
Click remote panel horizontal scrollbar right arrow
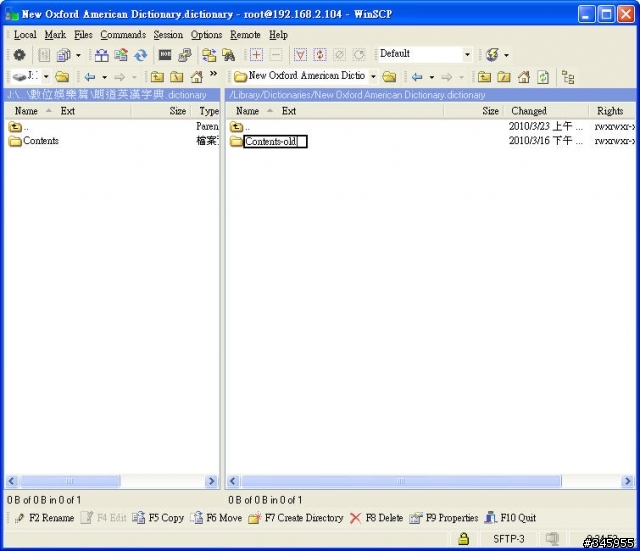(x=627, y=481)
